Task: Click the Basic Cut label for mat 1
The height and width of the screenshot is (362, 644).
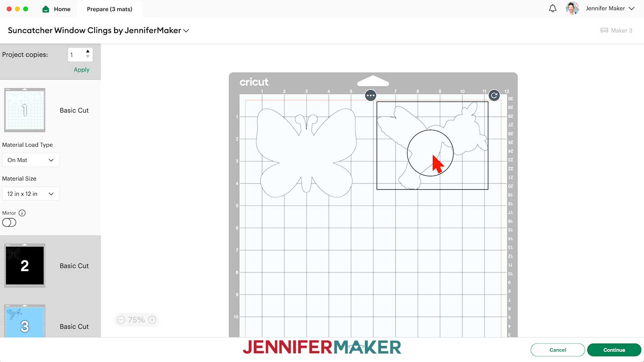Action: click(74, 110)
